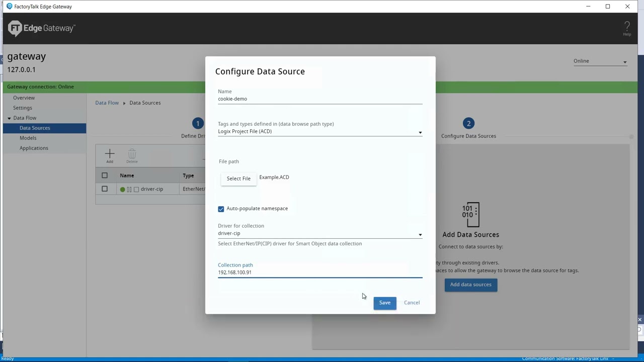Click step 1 Define Drivers circle

point(198,124)
